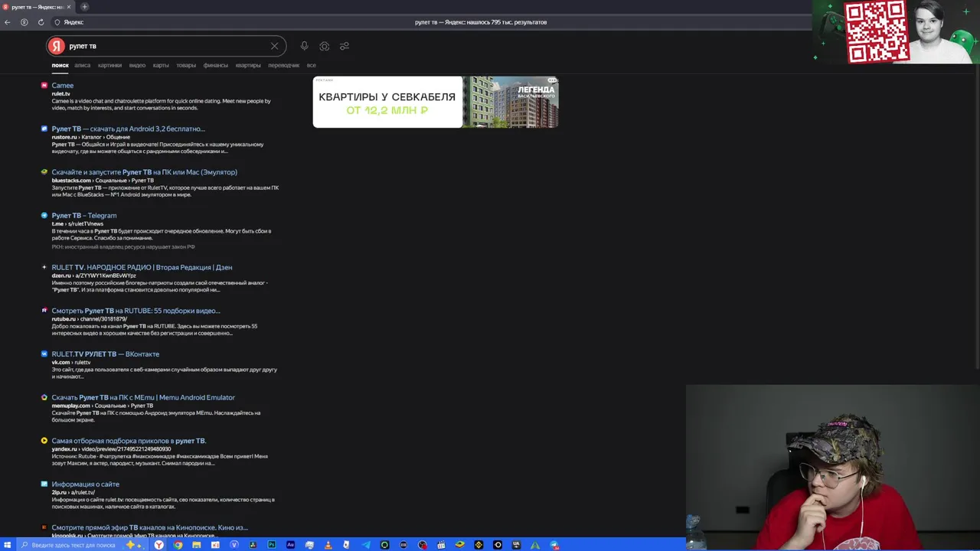Screen dimensions: 980x551
Task: Switch to the финансы search tab
Action: 216,65
